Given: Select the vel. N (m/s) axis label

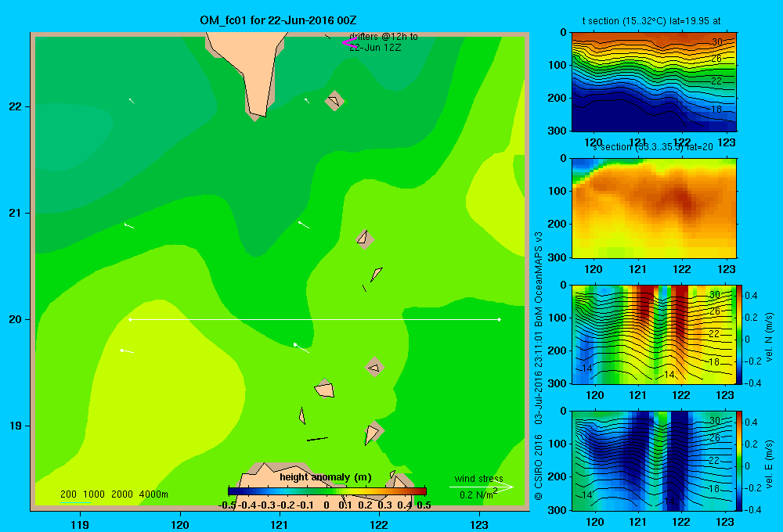Looking at the screenshot, I should click(769, 337).
